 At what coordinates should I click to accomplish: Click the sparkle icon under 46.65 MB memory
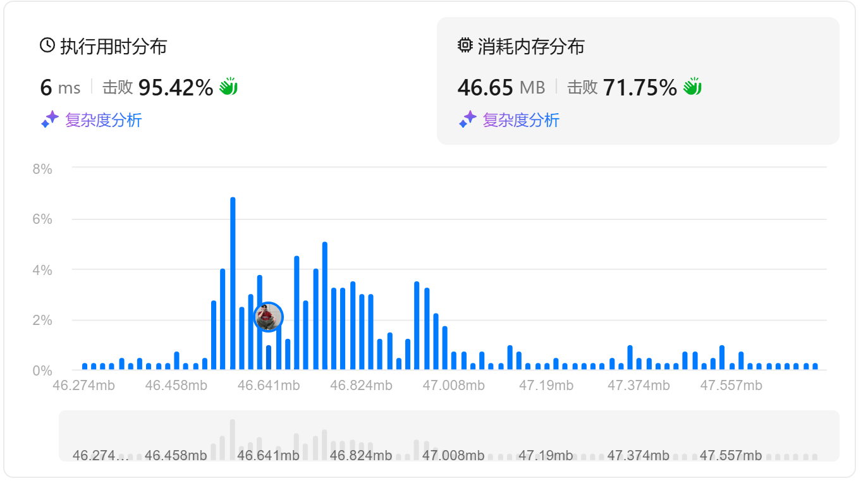coord(468,119)
